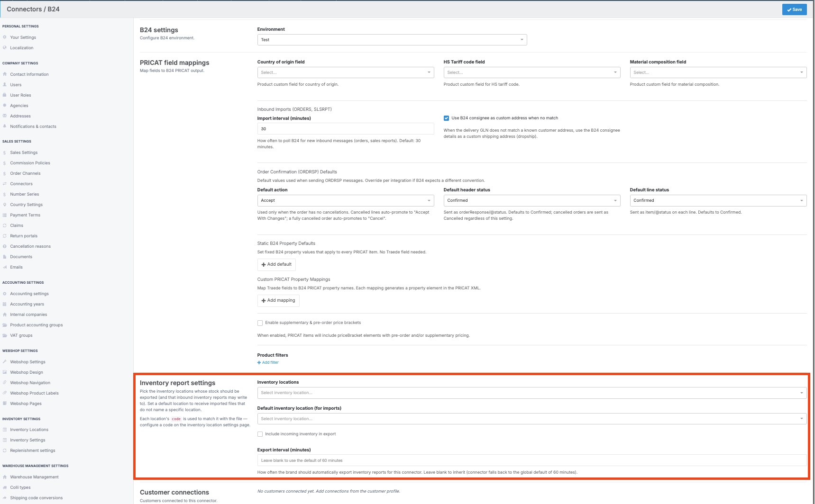
Task: Click Connectors in the page breadcrumb
Action: 24,9
